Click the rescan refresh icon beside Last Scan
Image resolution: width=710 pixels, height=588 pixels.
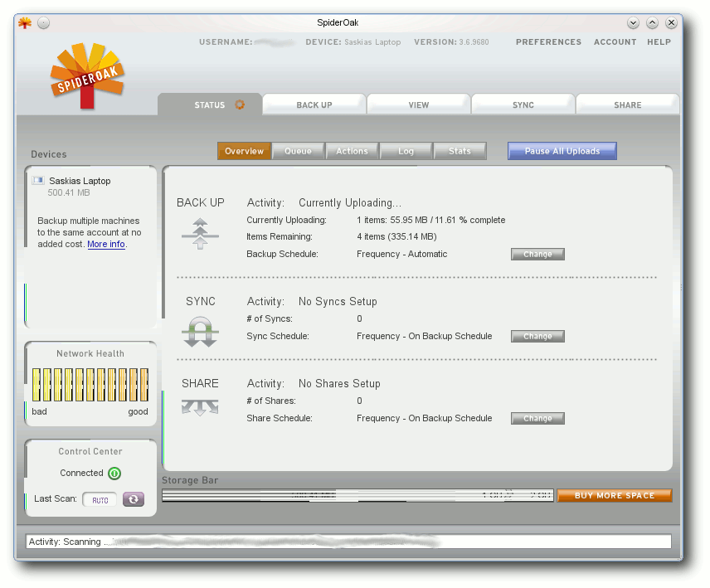[133, 499]
